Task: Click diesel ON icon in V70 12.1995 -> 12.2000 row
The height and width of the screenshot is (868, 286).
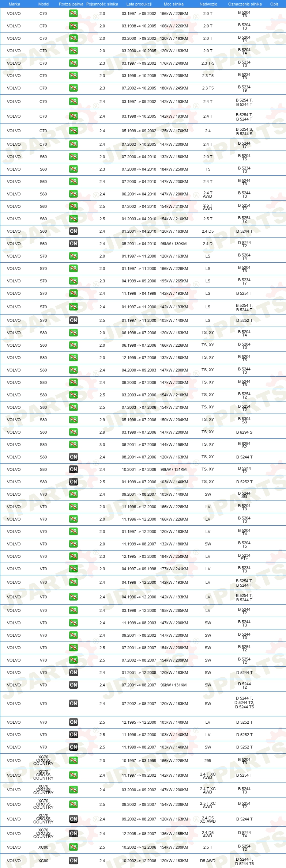Action: click(73, 722)
